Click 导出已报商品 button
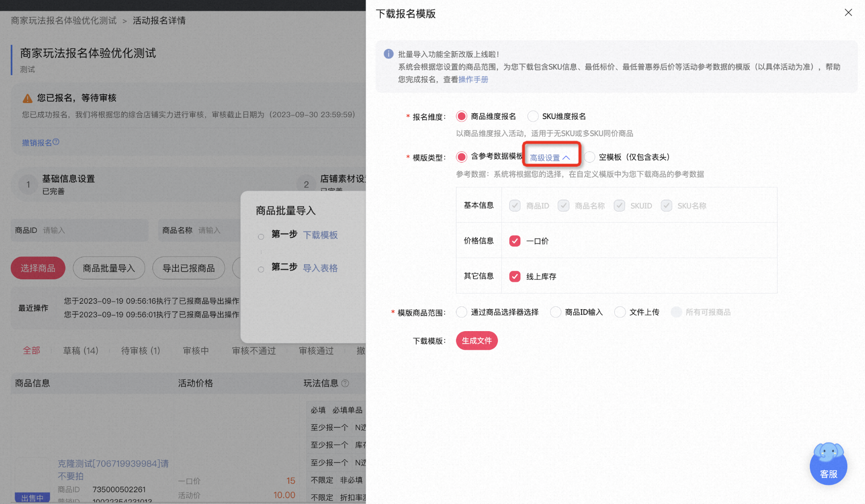 coord(189,268)
